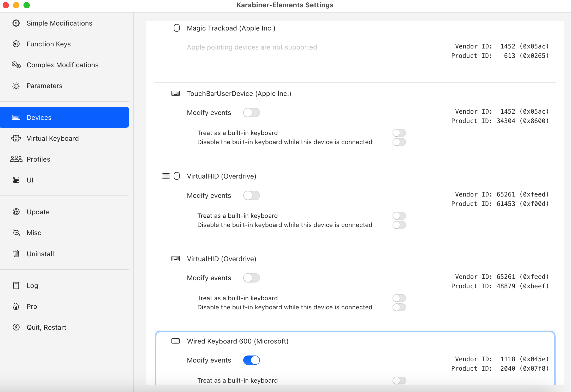The width and height of the screenshot is (571, 392).
Task: Click the Update globe icon
Action: [x=16, y=212]
